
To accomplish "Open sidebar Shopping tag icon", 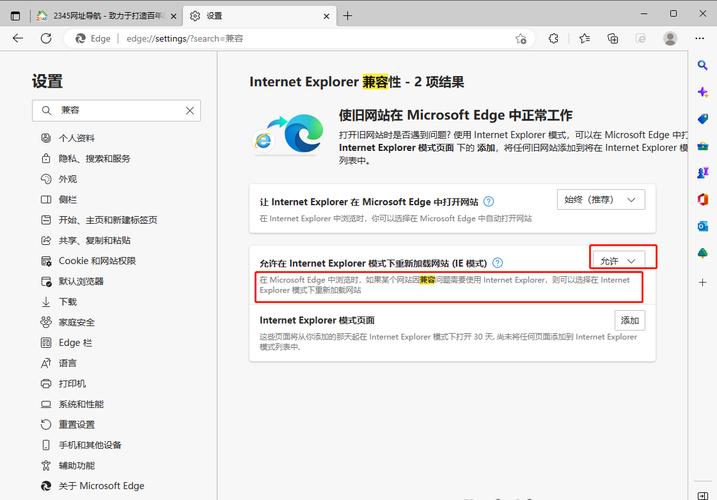I will 703,119.
